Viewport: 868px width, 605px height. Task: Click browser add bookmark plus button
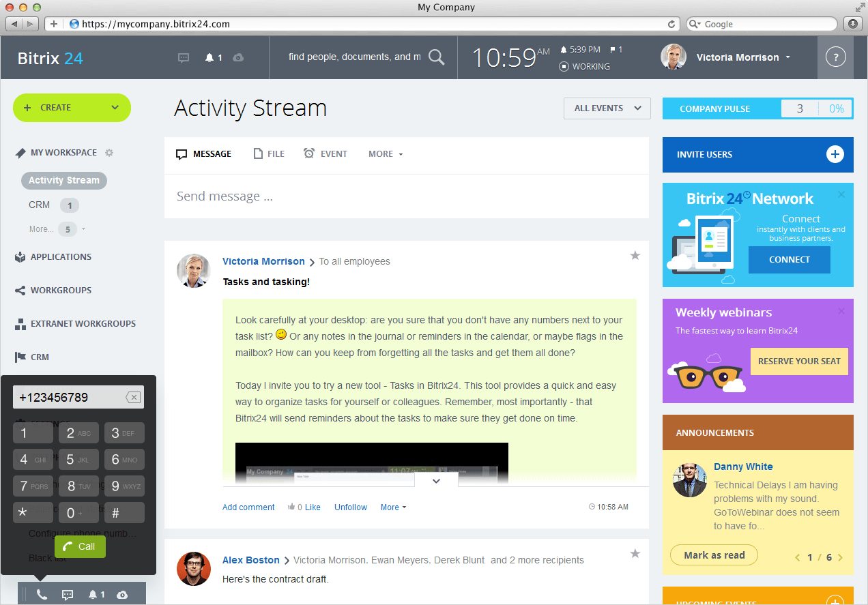coord(53,24)
